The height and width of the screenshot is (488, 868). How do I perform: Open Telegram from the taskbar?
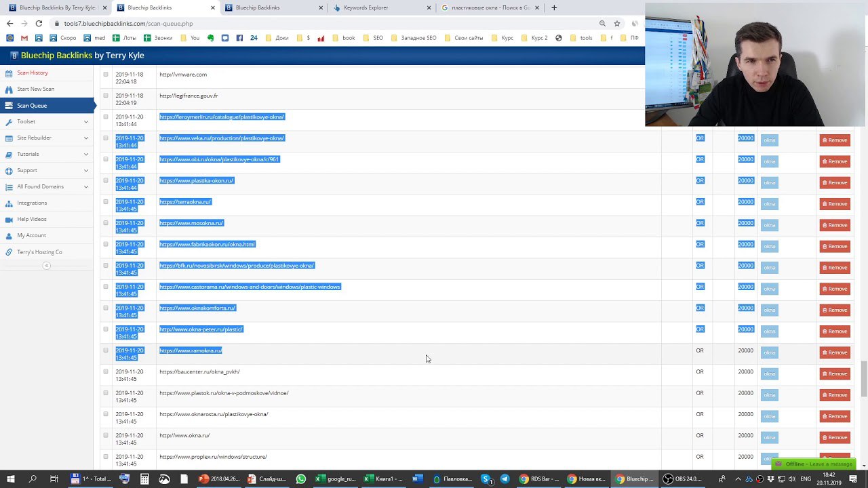click(505, 479)
